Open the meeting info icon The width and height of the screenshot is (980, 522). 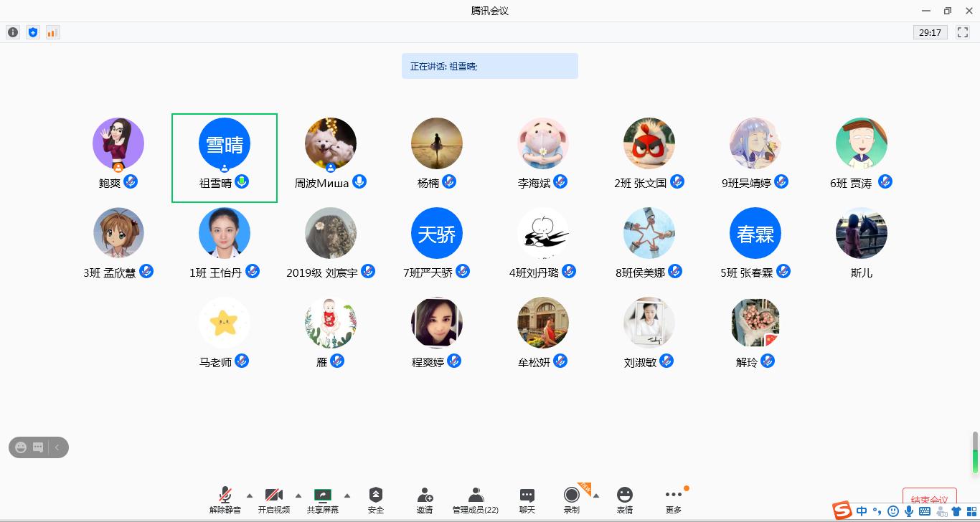[x=13, y=32]
